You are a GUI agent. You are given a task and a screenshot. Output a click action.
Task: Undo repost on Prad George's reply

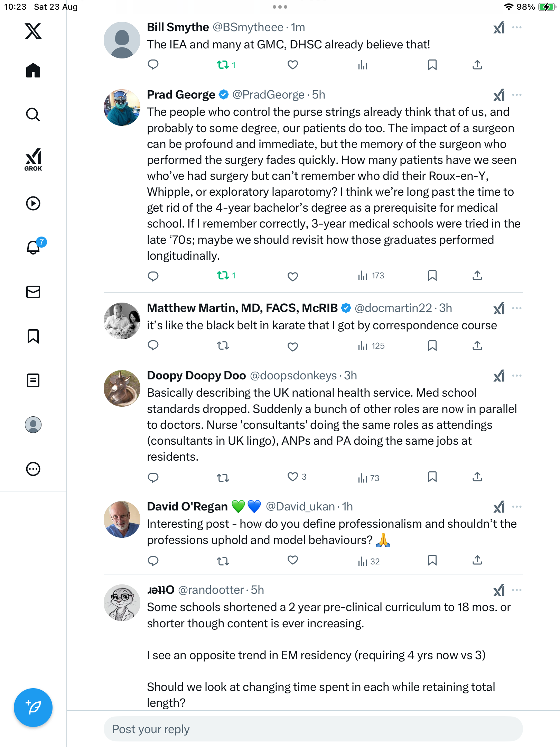pyautogui.click(x=223, y=276)
